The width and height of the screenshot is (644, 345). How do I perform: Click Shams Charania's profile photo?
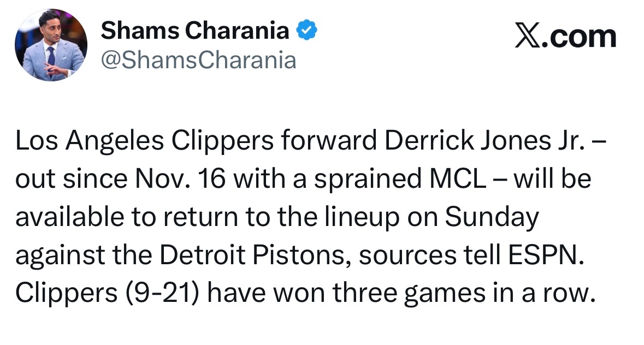[x=51, y=45]
